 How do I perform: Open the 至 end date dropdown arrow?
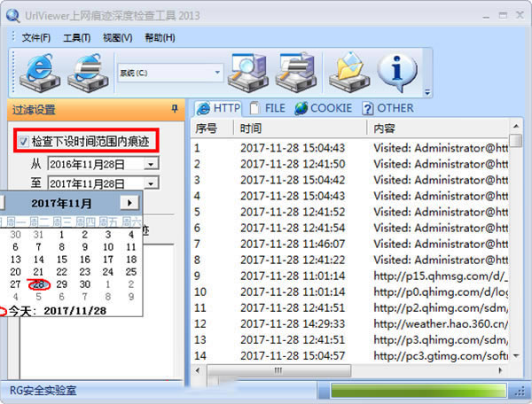click(151, 183)
